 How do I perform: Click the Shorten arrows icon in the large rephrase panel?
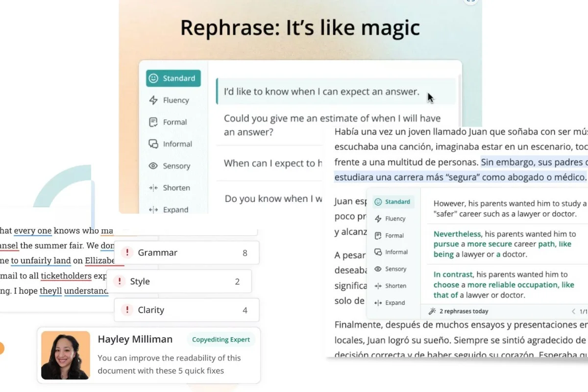point(153,188)
